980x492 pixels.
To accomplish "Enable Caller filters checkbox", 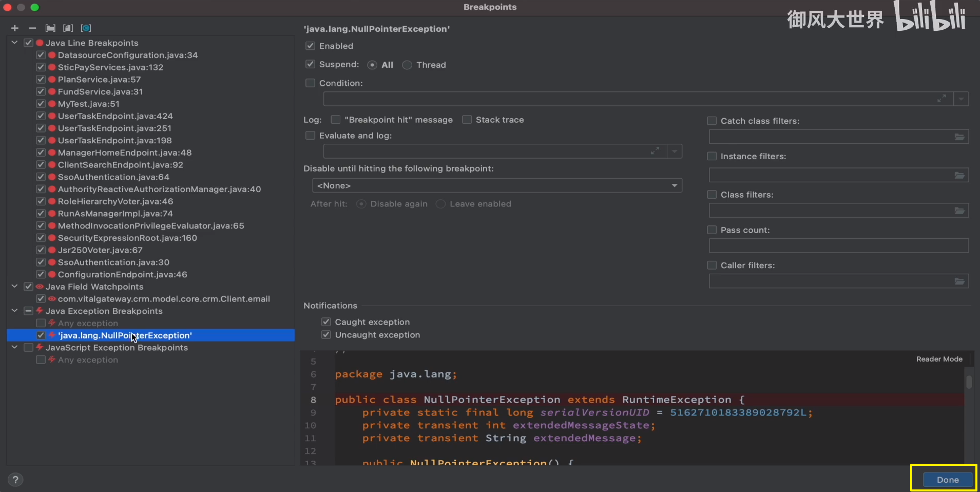I will (712, 265).
